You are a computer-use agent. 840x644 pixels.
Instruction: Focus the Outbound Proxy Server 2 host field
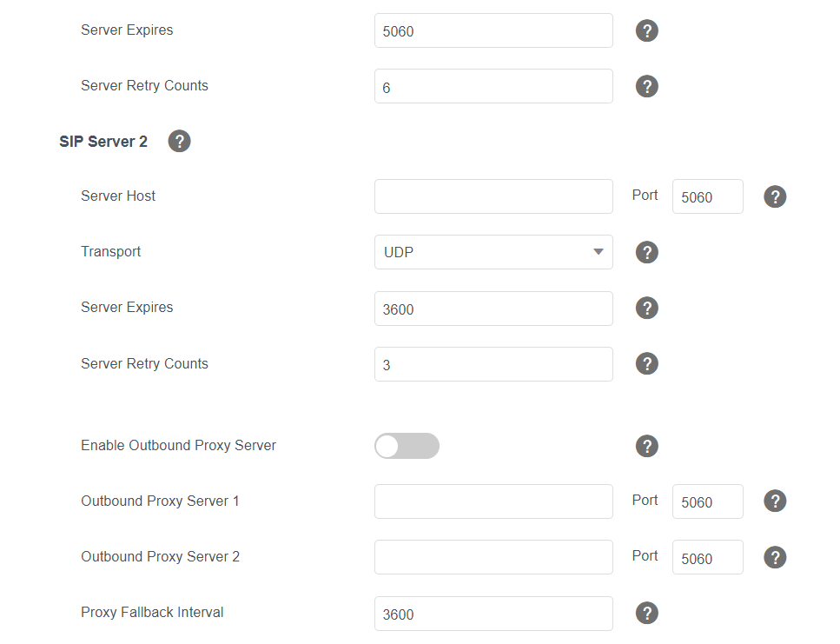493,557
